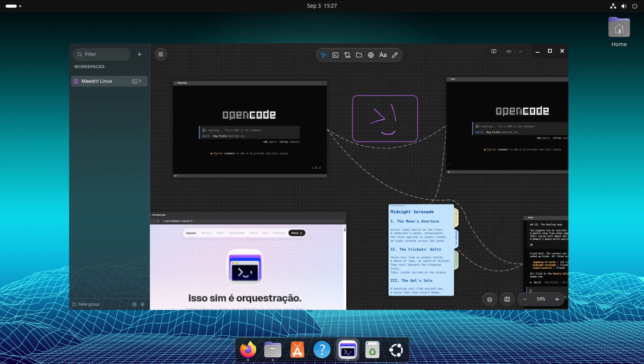Select the frame tool icon
The width and height of the screenshot is (644, 364).
click(x=347, y=55)
